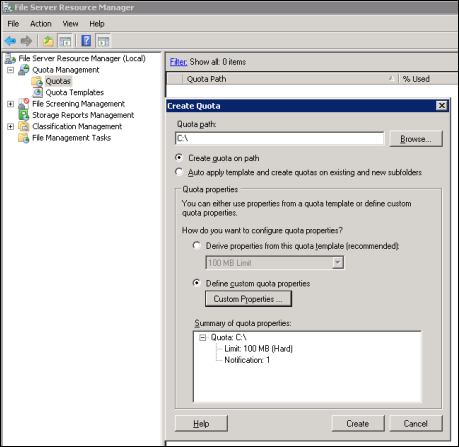Click the blue Help question mark icon
The width and height of the screenshot is (459, 447).
(x=86, y=41)
